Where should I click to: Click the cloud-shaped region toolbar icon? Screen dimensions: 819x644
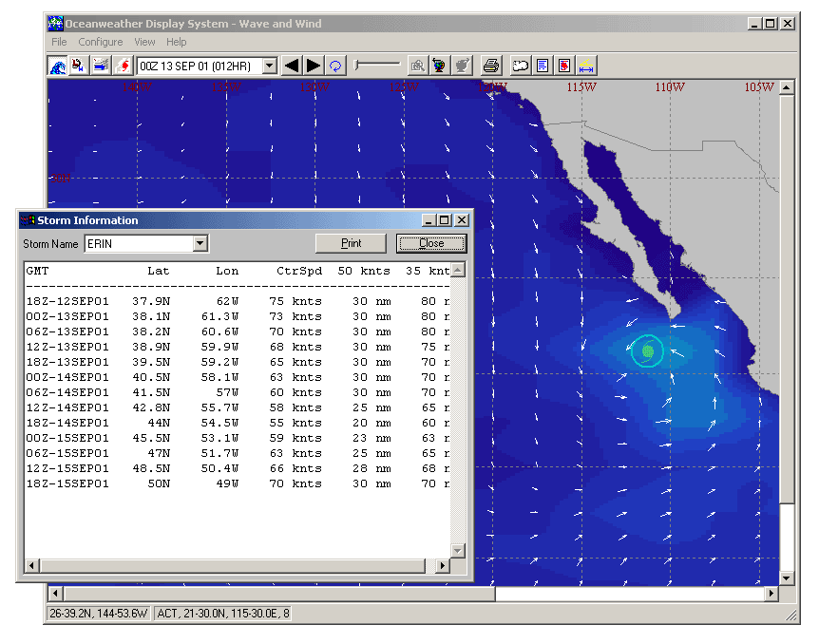pyautogui.click(x=521, y=66)
